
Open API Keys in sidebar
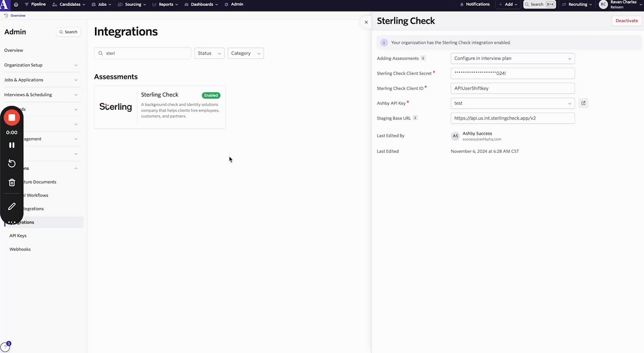coord(18,236)
